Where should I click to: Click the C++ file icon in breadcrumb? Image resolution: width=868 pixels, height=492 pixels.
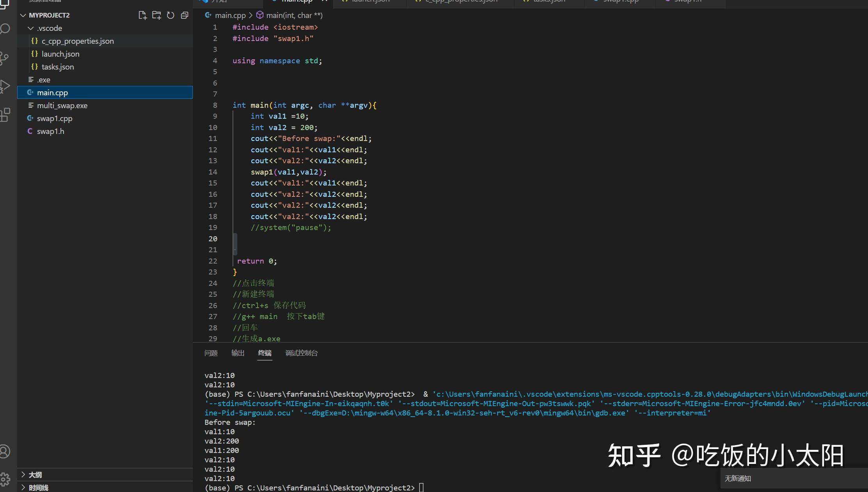pos(208,15)
